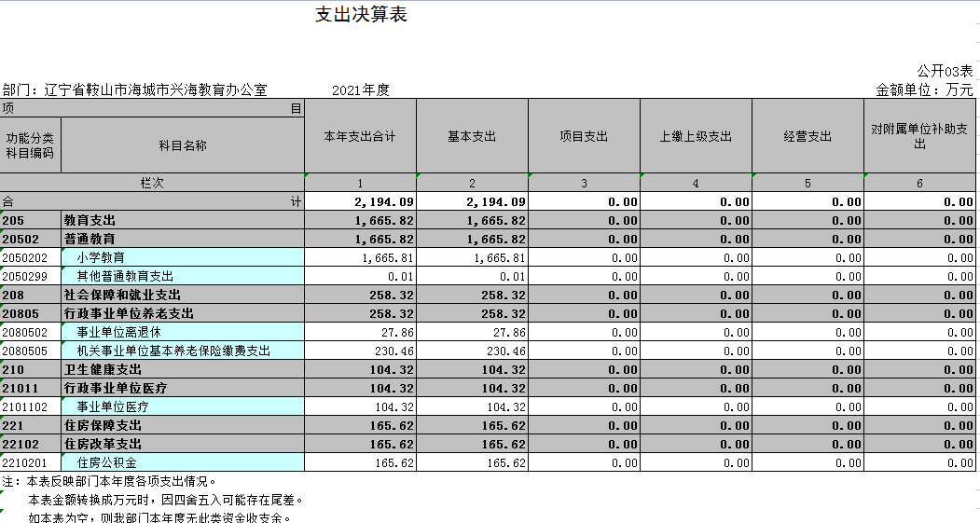Click the 栏次 row label
The height and width of the screenshot is (523, 980).
[x=152, y=183]
